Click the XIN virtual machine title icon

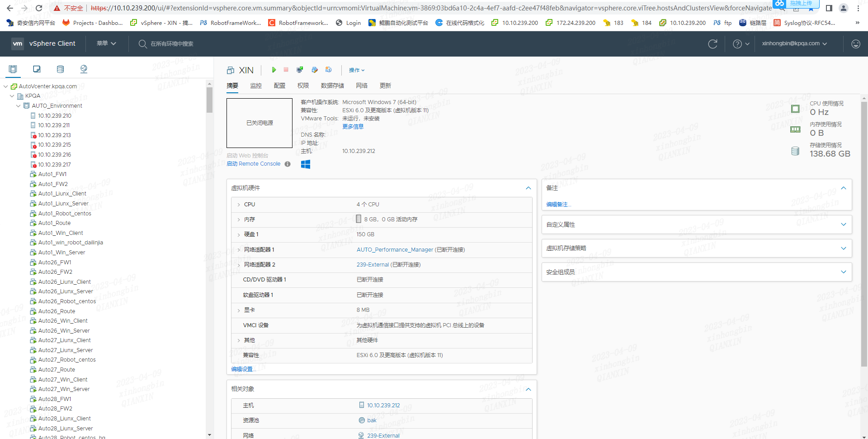pyautogui.click(x=231, y=70)
